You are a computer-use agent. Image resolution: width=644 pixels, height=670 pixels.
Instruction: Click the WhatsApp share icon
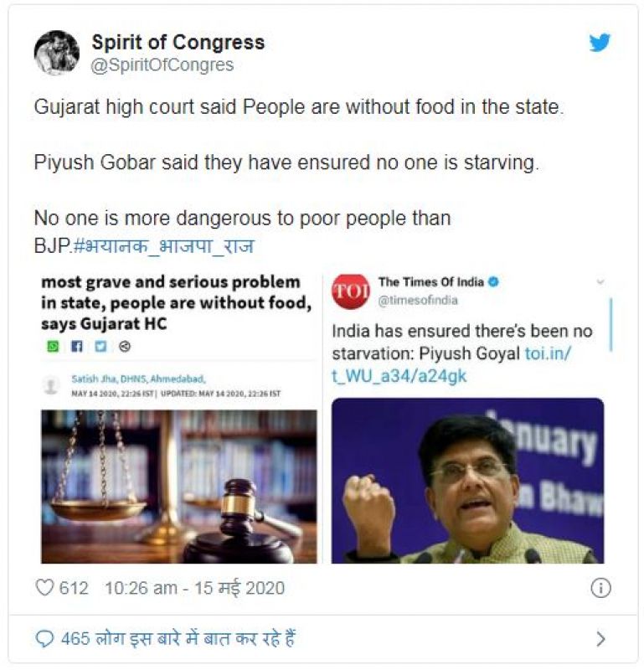(53, 346)
